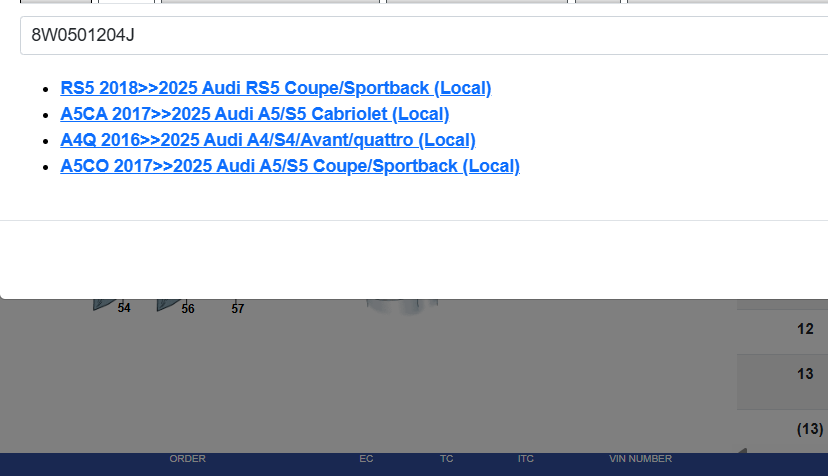Open A4Q 2016>>2025 Audi A4/S4/Avant/quattro link
This screenshot has height=476, width=828.
268,139
